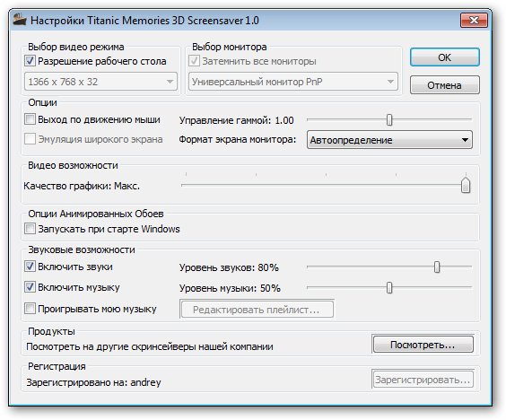The height and width of the screenshot is (420, 506).
Task: Click the Зарегистрировать... button
Action: pos(423,380)
